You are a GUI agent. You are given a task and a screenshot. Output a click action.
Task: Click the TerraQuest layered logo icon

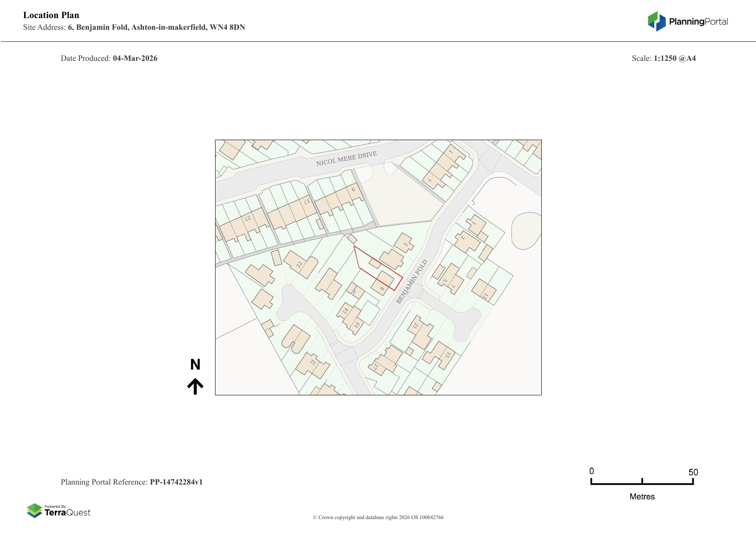click(x=34, y=511)
